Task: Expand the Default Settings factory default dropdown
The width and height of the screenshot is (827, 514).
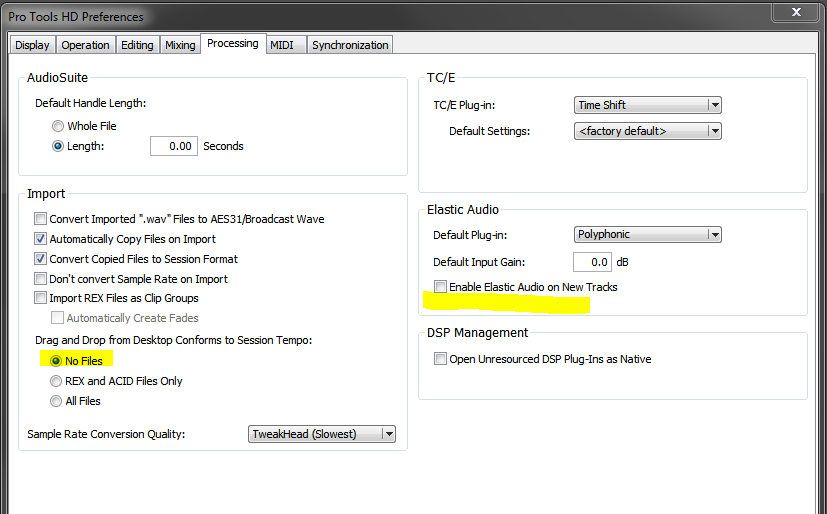Action: [x=648, y=131]
